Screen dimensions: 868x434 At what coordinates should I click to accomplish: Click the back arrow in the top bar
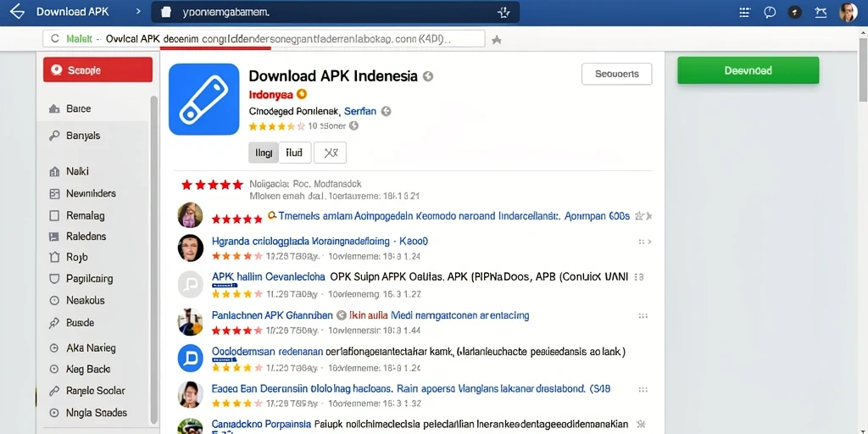pyautogui.click(x=17, y=12)
